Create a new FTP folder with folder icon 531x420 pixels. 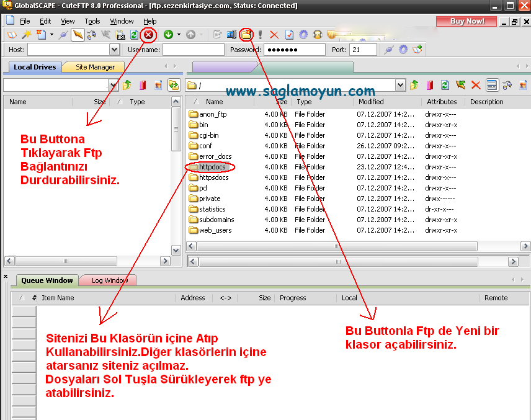(x=246, y=35)
